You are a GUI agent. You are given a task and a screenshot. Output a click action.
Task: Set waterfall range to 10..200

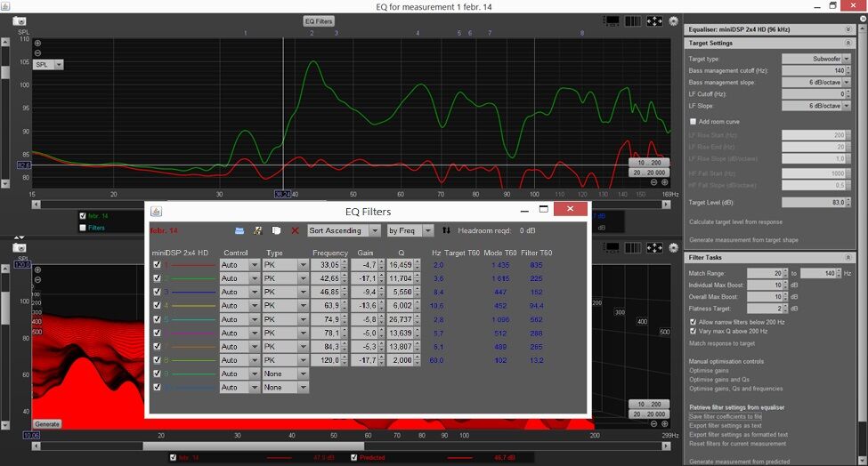pos(649,404)
